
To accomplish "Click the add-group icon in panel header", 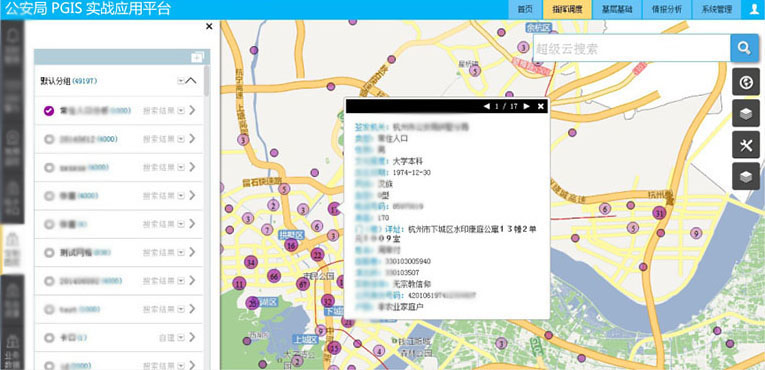I will pyautogui.click(x=197, y=57).
